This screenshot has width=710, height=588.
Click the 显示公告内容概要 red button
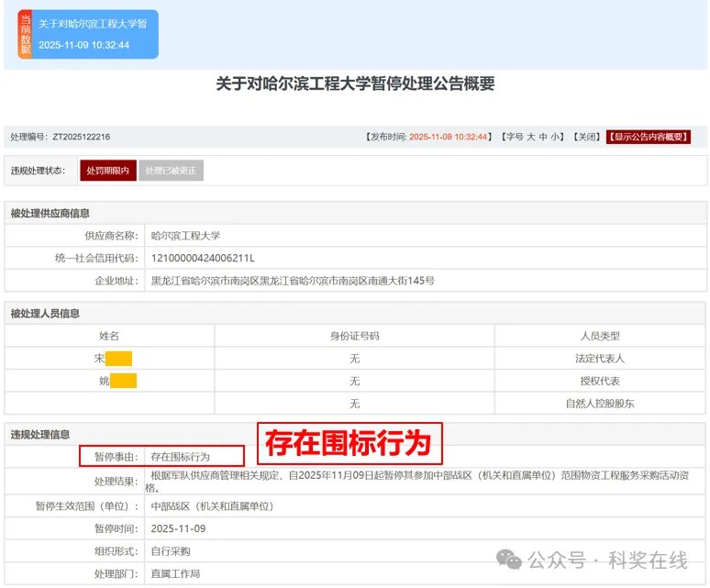(x=648, y=137)
